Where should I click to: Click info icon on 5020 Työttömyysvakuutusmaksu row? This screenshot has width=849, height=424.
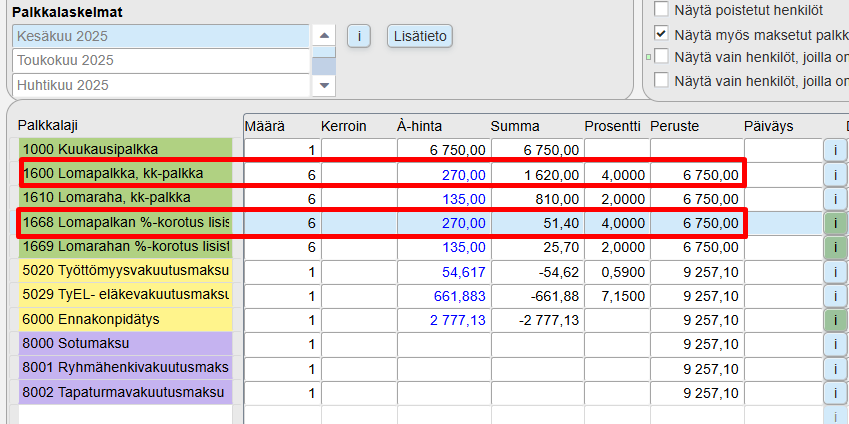835,270
